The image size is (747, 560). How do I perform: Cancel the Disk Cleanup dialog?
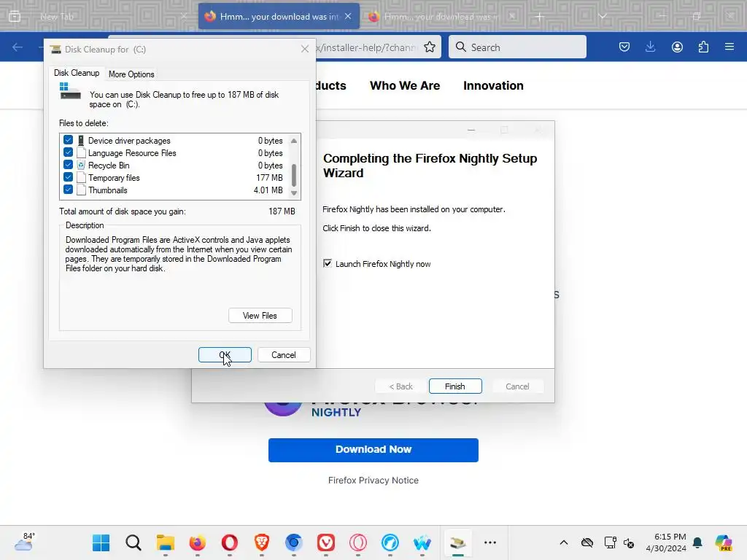click(x=284, y=355)
